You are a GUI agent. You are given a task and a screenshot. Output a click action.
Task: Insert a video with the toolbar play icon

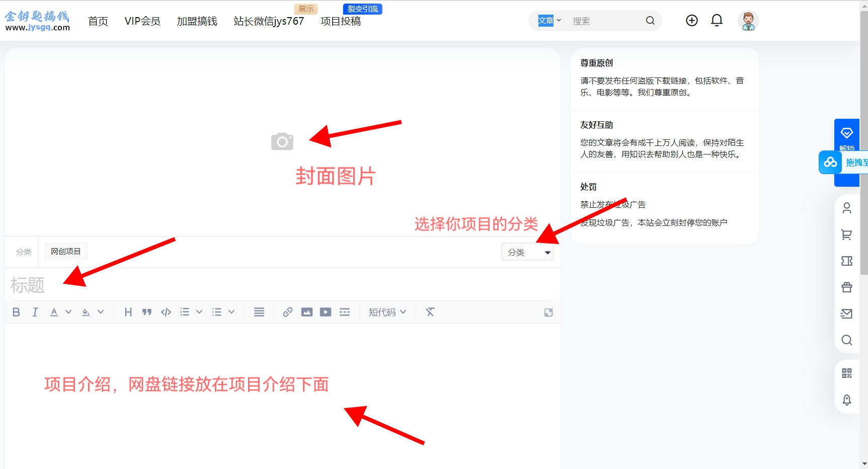coord(326,312)
